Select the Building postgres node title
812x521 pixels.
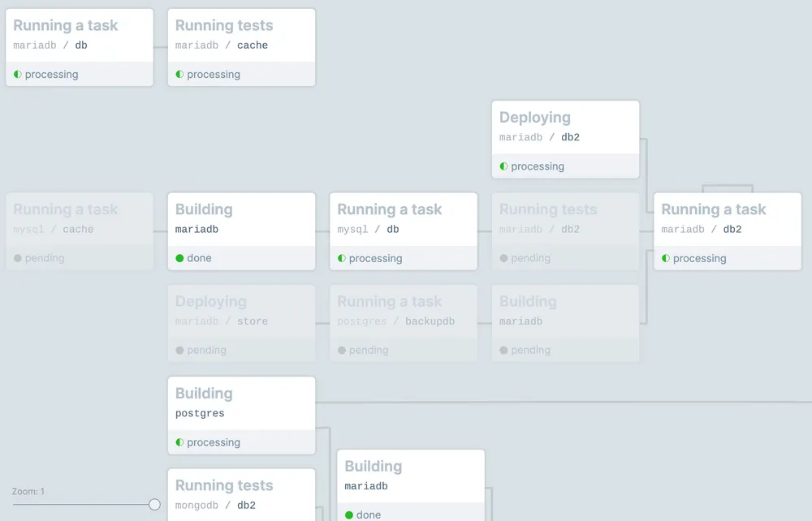(x=204, y=394)
